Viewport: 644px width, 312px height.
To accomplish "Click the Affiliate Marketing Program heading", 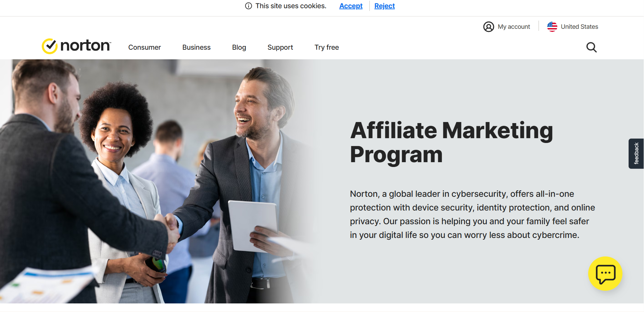I will click(x=451, y=142).
